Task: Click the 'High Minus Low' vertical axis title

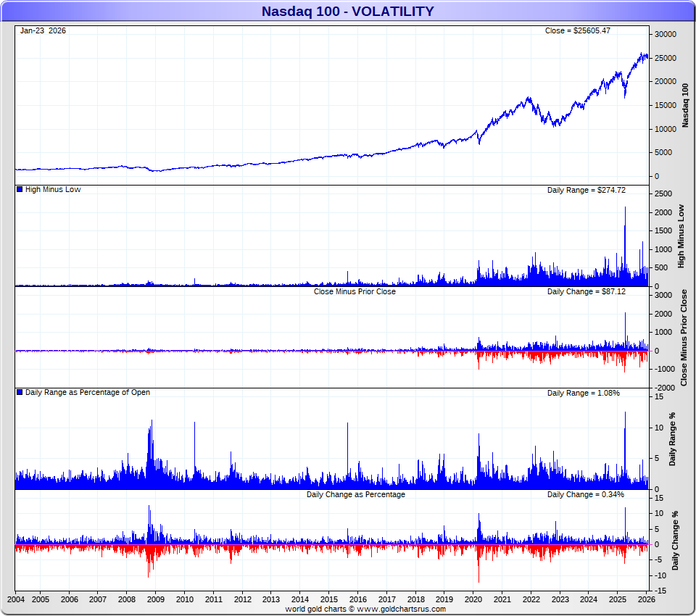Action: tap(681, 236)
